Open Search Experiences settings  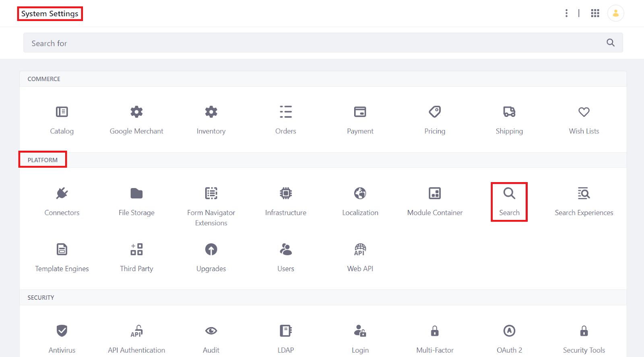coord(584,202)
